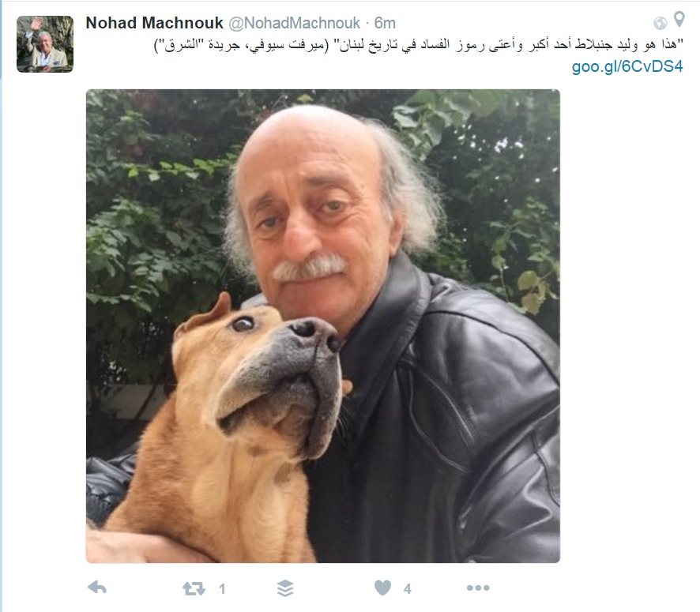The height and width of the screenshot is (612, 700).
Task: Open the goo.gl/6CvDS4 link
Action: pos(627,66)
